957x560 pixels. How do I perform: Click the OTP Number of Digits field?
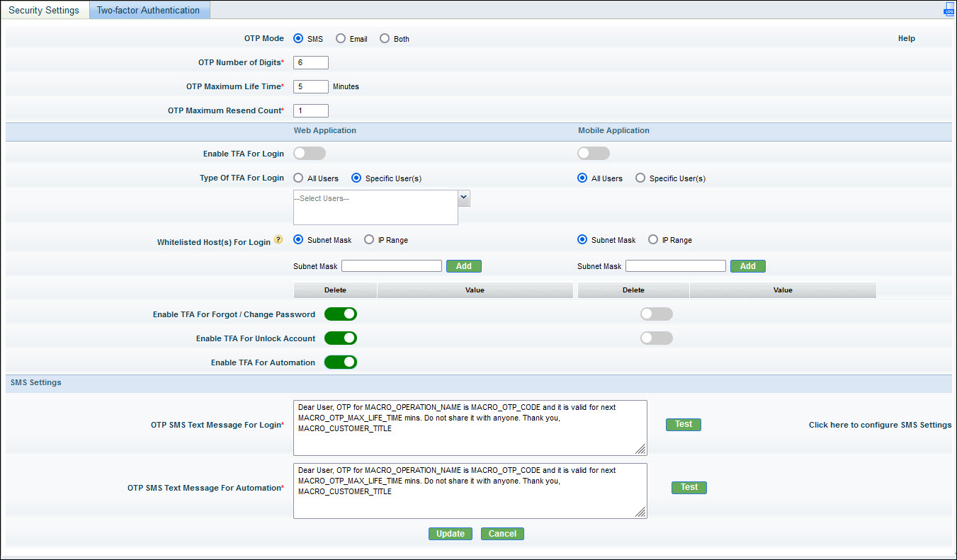coord(310,63)
